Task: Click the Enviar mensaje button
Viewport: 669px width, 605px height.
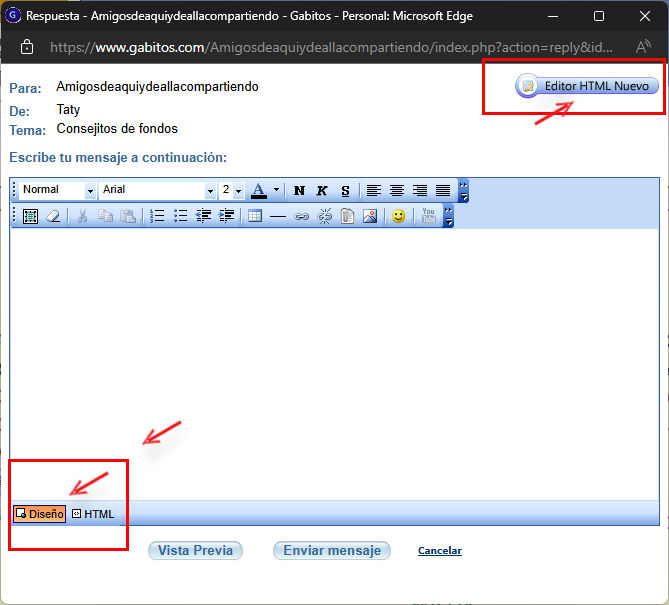Action: click(x=331, y=550)
